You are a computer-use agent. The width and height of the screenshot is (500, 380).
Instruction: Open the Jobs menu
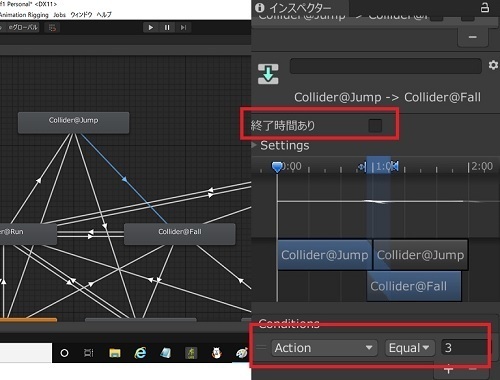(59, 15)
